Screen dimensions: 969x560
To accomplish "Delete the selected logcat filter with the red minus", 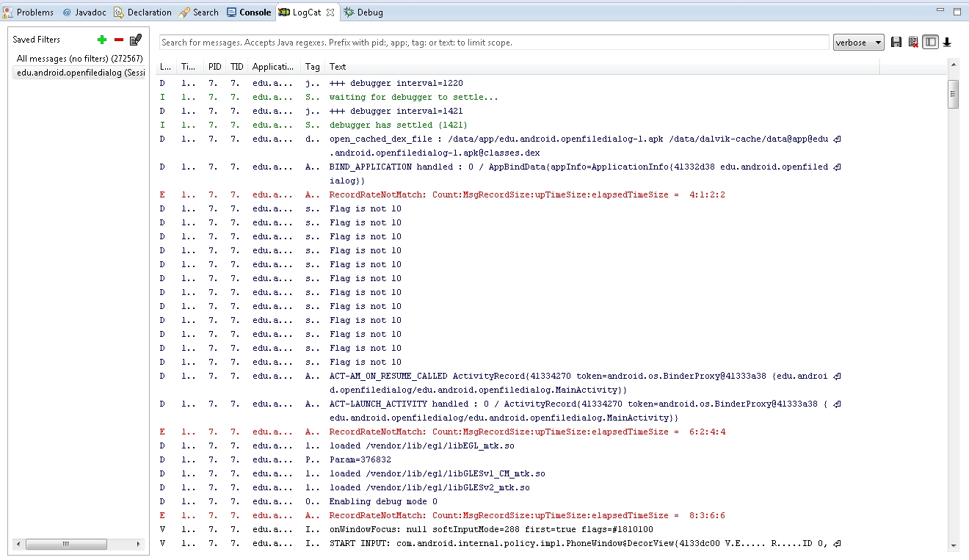I will [119, 40].
